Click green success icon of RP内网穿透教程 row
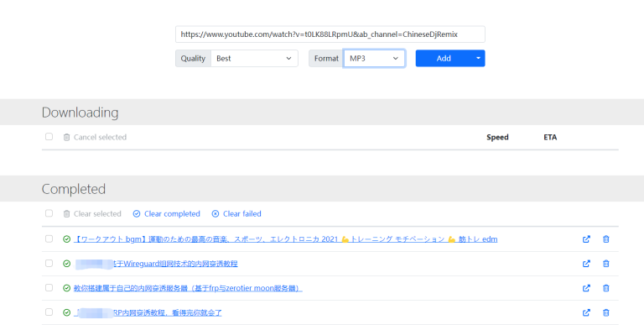The image size is (644, 325). pyautogui.click(x=66, y=312)
